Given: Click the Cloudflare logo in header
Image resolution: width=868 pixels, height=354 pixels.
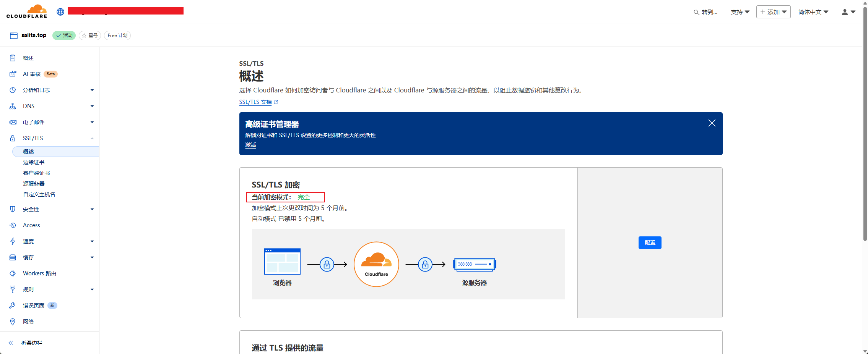Looking at the screenshot, I should tap(27, 11).
